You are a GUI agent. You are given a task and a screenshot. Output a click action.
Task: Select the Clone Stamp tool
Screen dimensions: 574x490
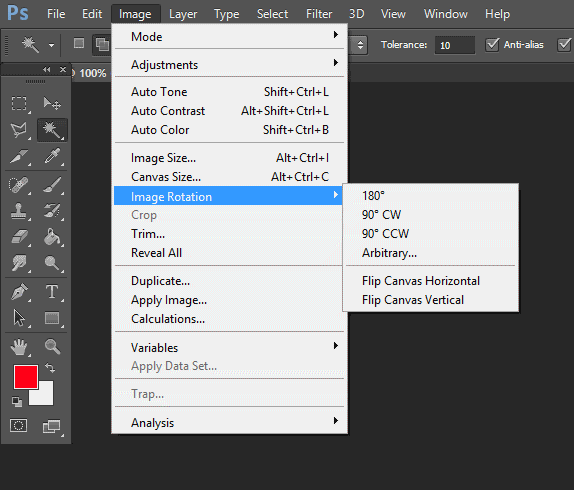coord(19,211)
